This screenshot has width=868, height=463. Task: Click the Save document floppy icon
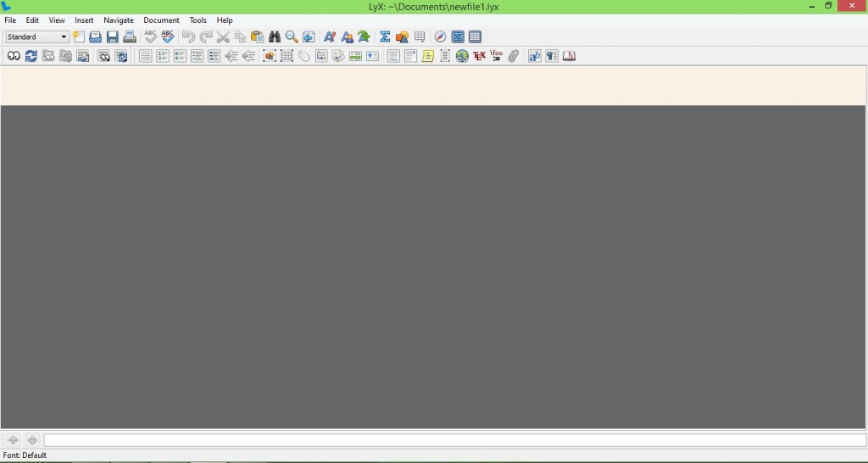(x=113, y=37)
